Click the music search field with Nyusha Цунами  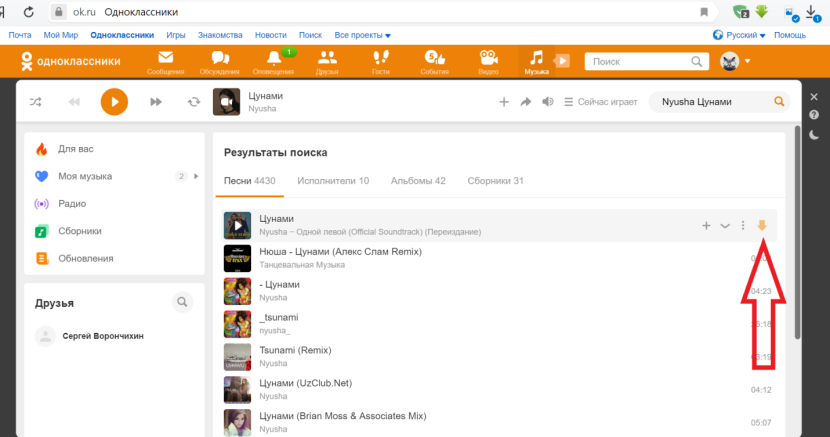pos(708,102)
